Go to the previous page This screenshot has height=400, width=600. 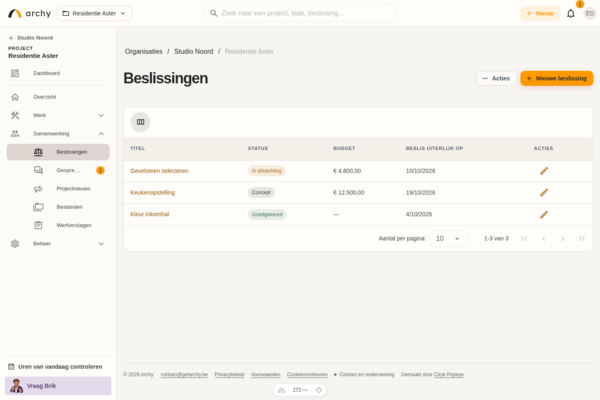coord(544,239)
